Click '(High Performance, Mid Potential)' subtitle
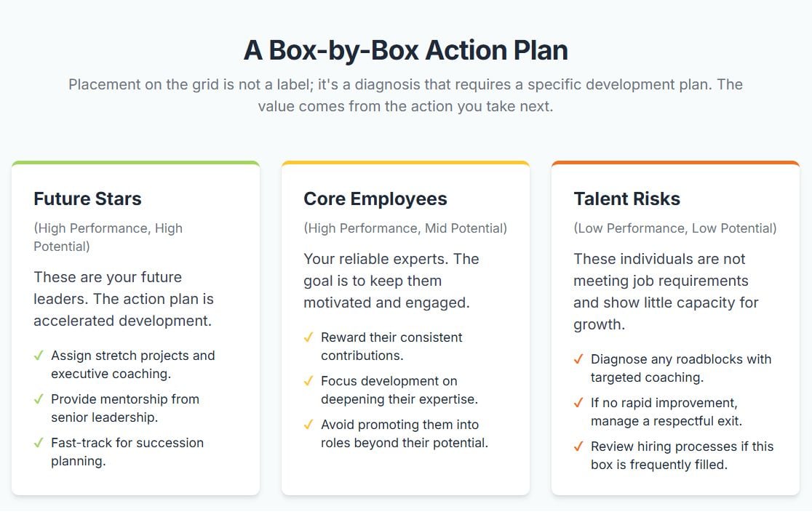The image size is (812, 517). click(x=405, y=228)
